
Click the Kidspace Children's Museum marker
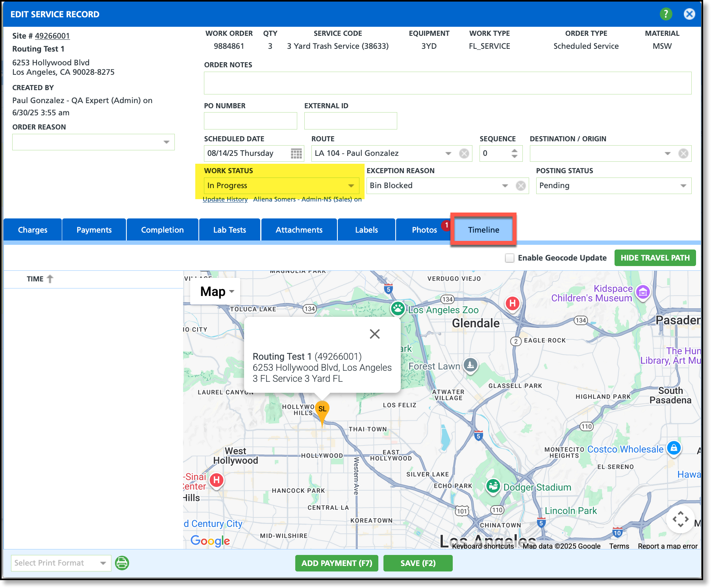(643, 292)
